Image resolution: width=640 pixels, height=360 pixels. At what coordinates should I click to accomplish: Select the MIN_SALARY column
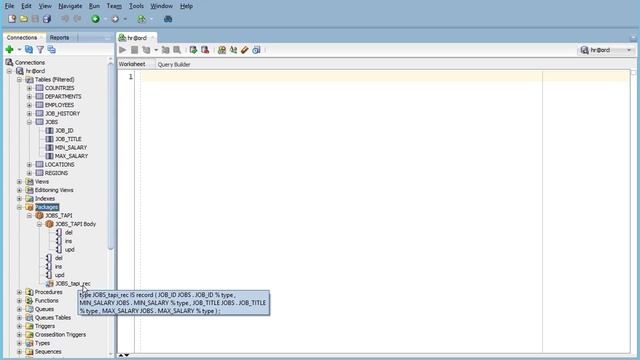point(71,148)
